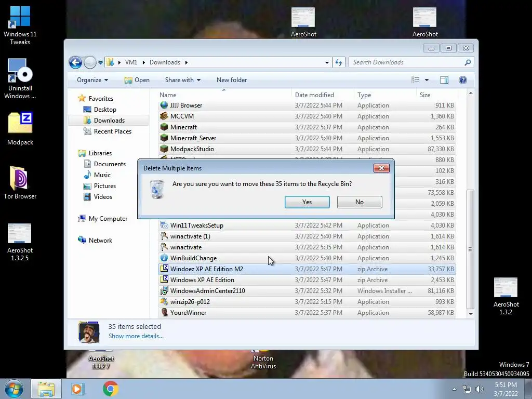532x399 pixels.
Task: Open Explorer help icon
Action: coord(463,80)
